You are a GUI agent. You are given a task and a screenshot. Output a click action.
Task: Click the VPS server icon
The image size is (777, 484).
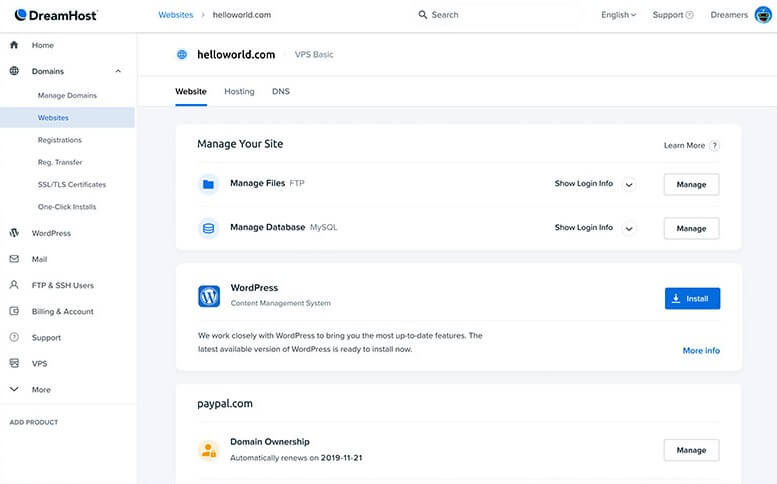[14, 363]
